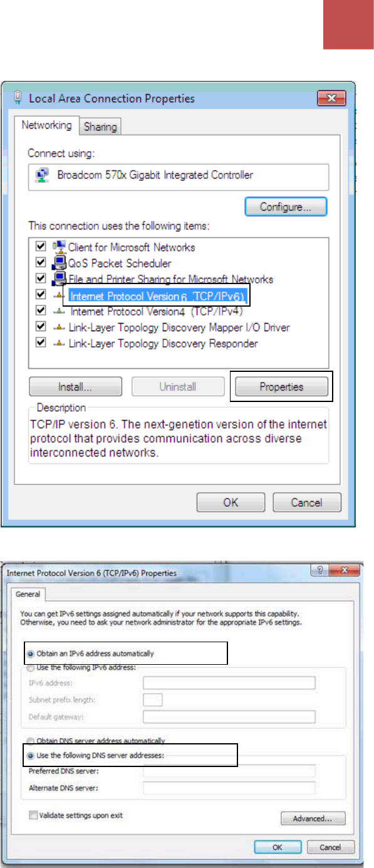The height and width of the screenshot is (868, 374).
Task: Click the Link-Layer Topology Discovery Responder icon
Action: 60,344
